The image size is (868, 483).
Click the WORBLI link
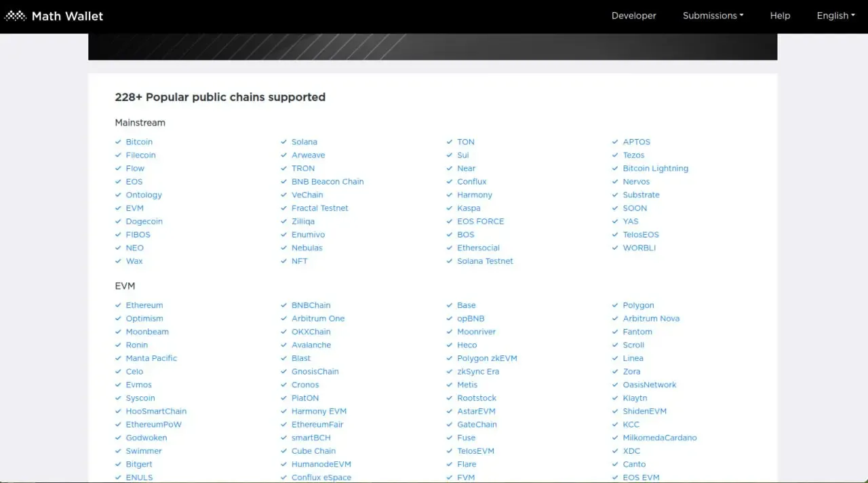639,248
